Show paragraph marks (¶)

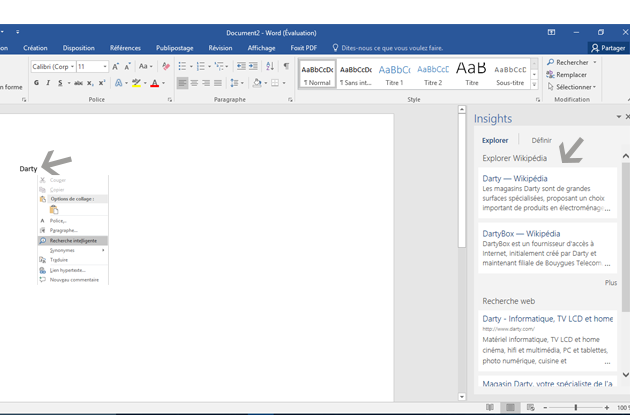[286, 66]
